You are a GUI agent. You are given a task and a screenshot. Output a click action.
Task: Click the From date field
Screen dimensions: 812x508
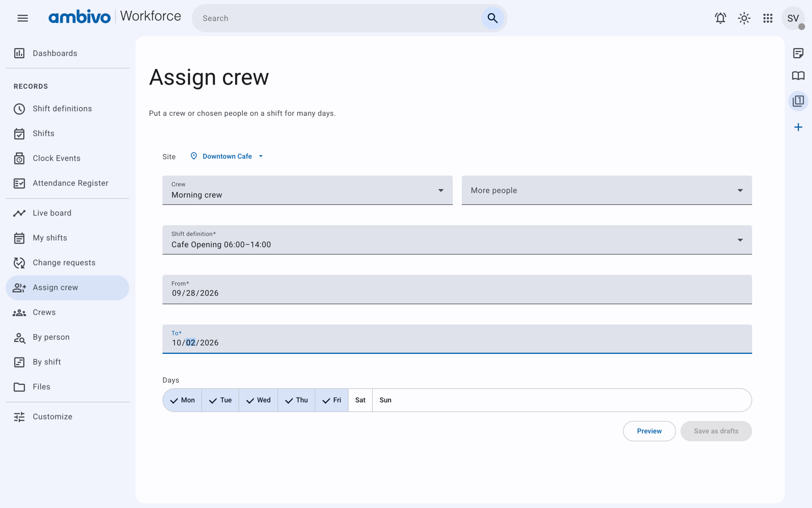click(457, 290)
